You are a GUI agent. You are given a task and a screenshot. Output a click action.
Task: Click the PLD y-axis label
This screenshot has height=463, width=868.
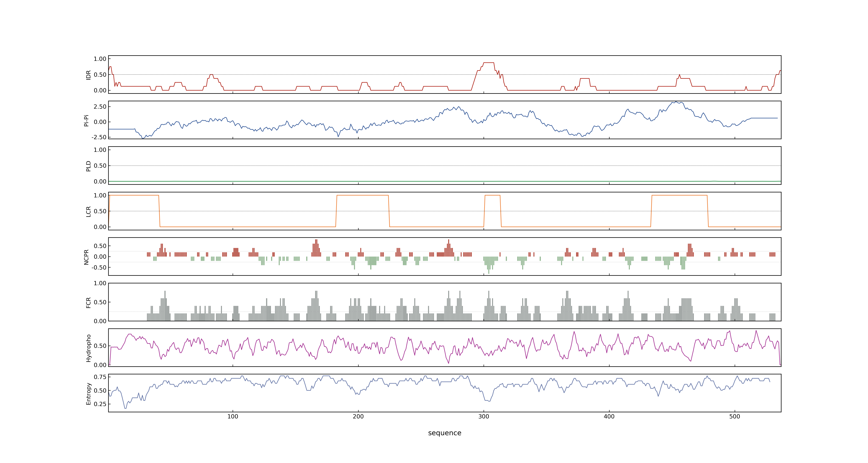pyautogui.click(x=88, y=166)
